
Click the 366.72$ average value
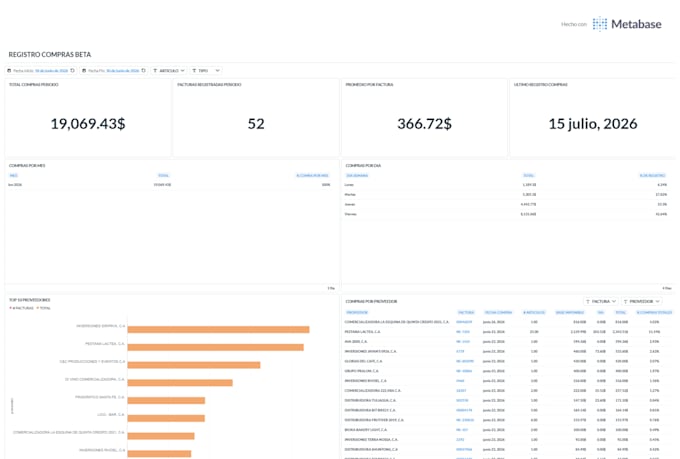click(x=425, y=124)
